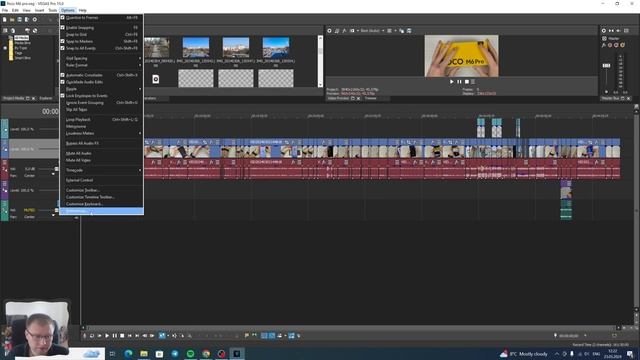Open the Help menu

pyautogui.click(x=82, y=10)
